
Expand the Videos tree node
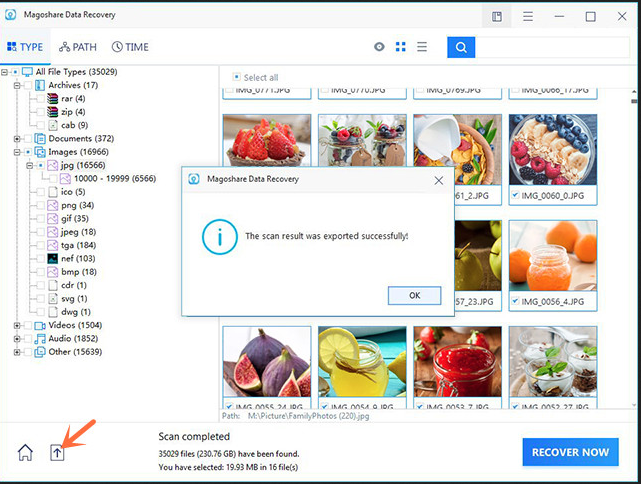pos(17,325)
